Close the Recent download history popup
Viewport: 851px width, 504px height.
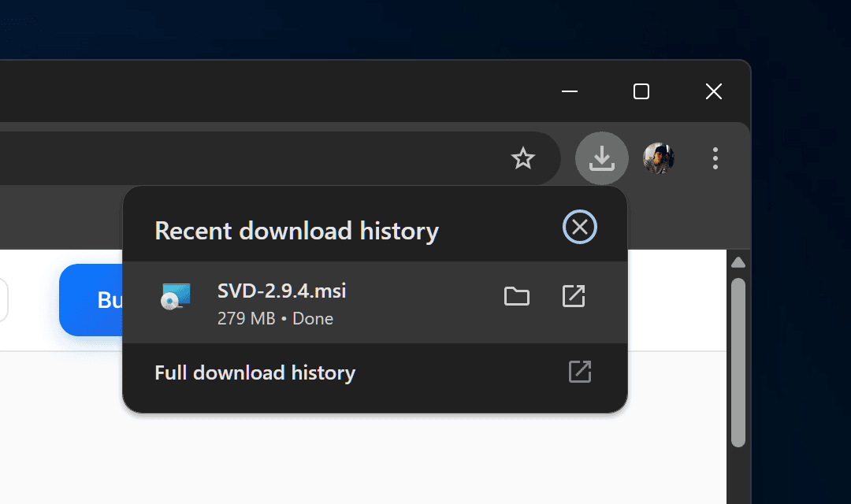580,227
